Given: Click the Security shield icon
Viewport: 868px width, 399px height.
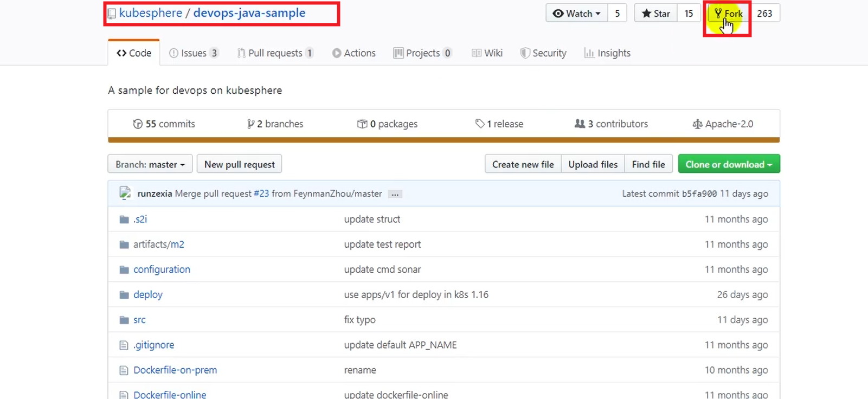Looking at the screenshot, I should click(x=525, y=53).
